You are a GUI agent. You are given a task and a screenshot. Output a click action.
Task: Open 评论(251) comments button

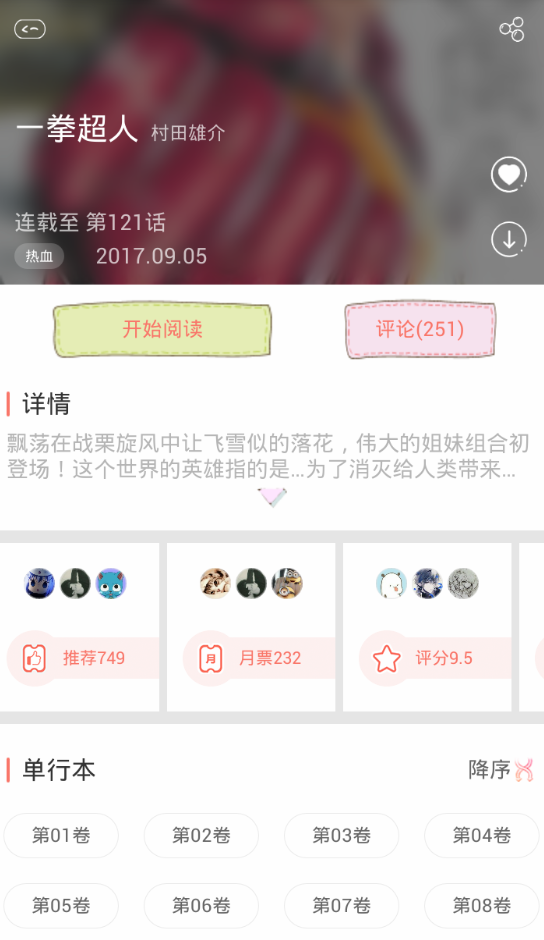[420, 330]
